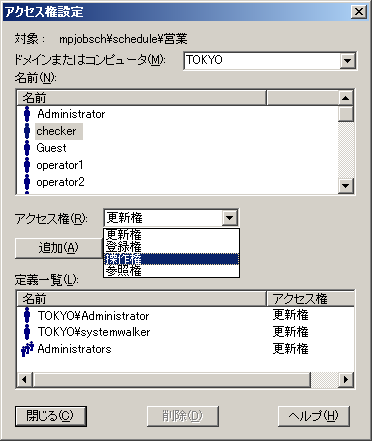Collapse the アクセス権 dropdown arrow
This screenshot has height=441, width=372.
point(229,218)
